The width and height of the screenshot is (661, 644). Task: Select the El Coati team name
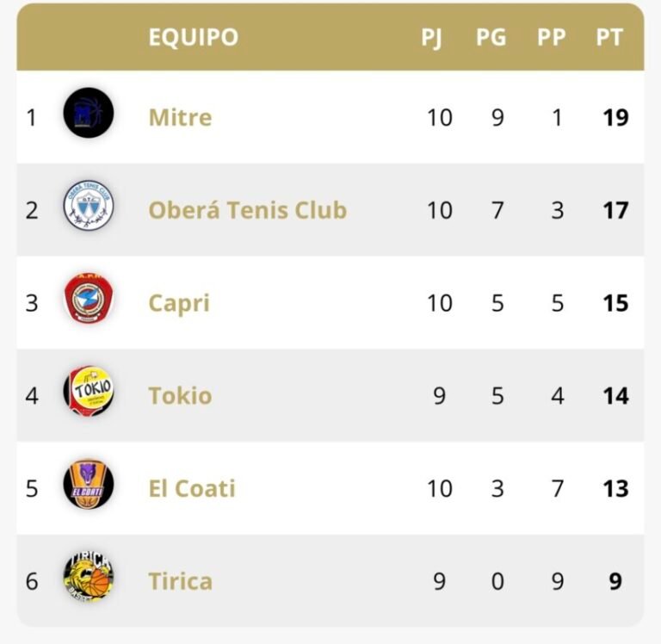pyautogui.click(x=191, y=489)
